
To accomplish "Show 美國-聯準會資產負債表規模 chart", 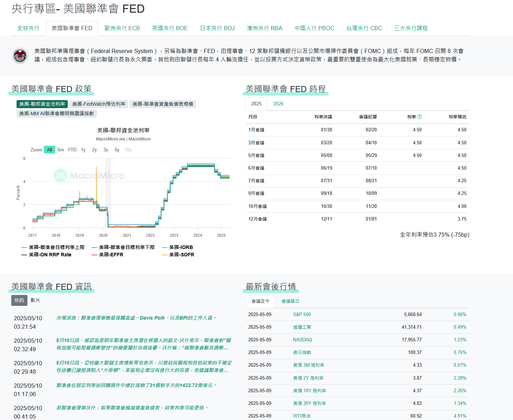I will (x=163, y=104).
